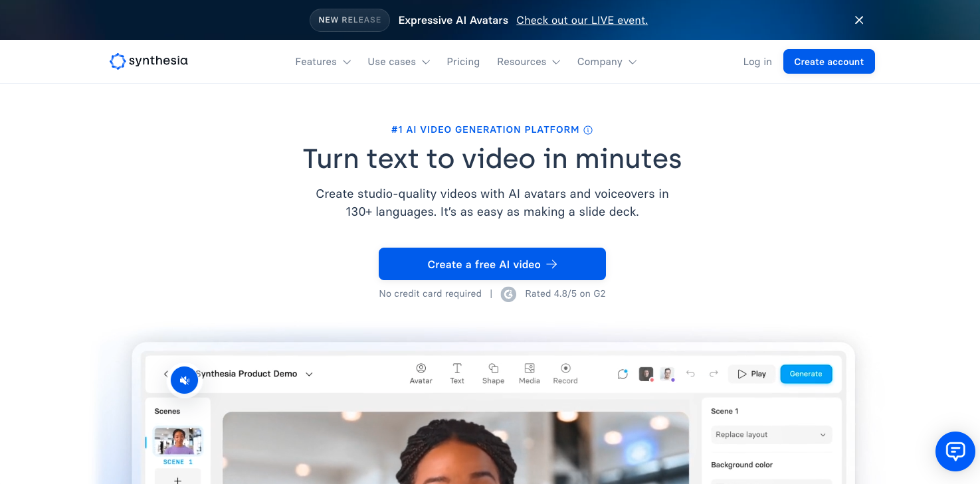Expand the Use cases menu
Image resolution: width=980 pixels, height=484 pixels.
pos(399,62)
